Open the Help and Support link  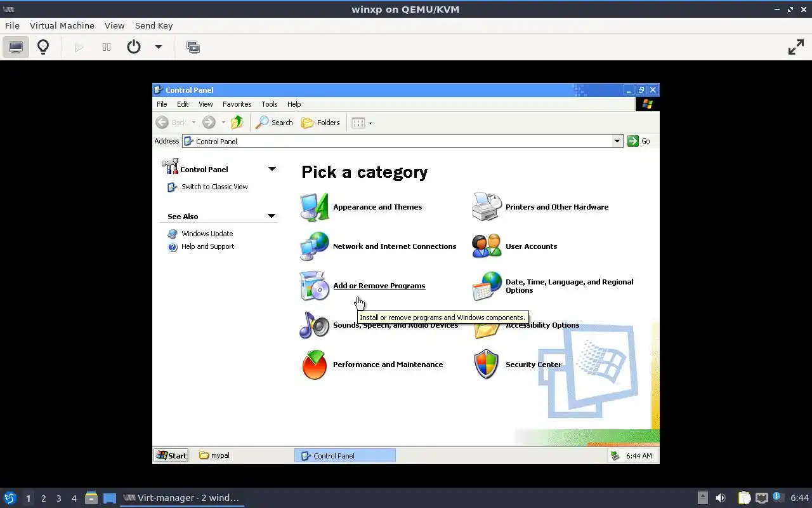(207, 246)
